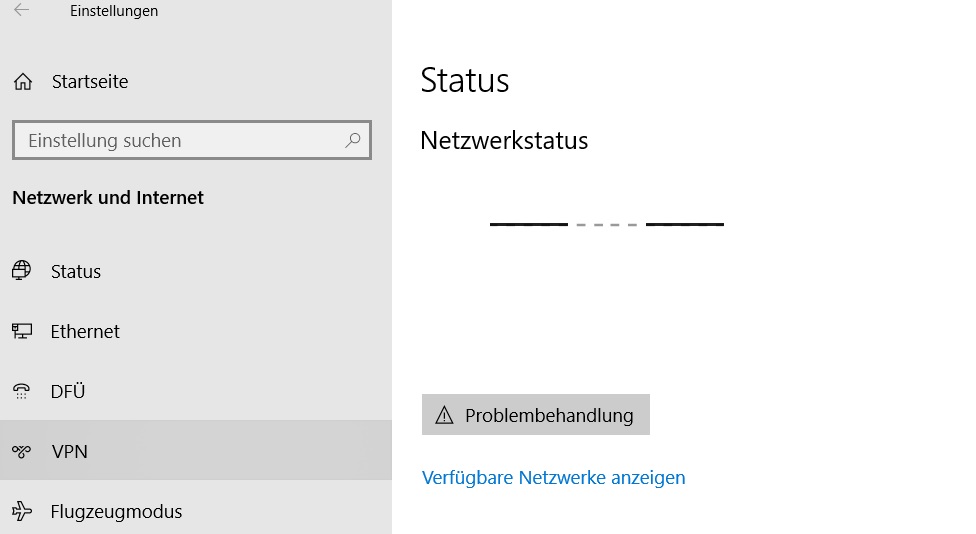
Task: Click the Status globe icon
Action: click(x=22, y=271)
